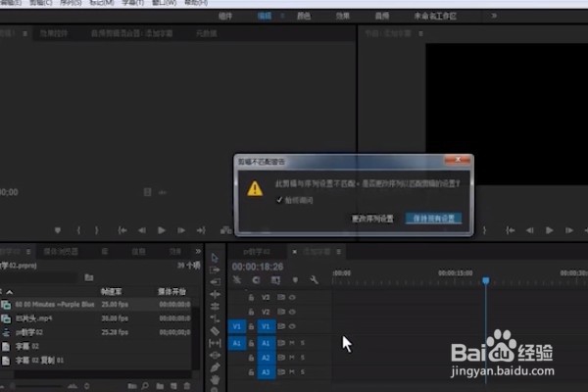This screenshot has width=588, height=392.
Task: Uncheck the always ask checkbox in dialog
Action: point(279,200)
